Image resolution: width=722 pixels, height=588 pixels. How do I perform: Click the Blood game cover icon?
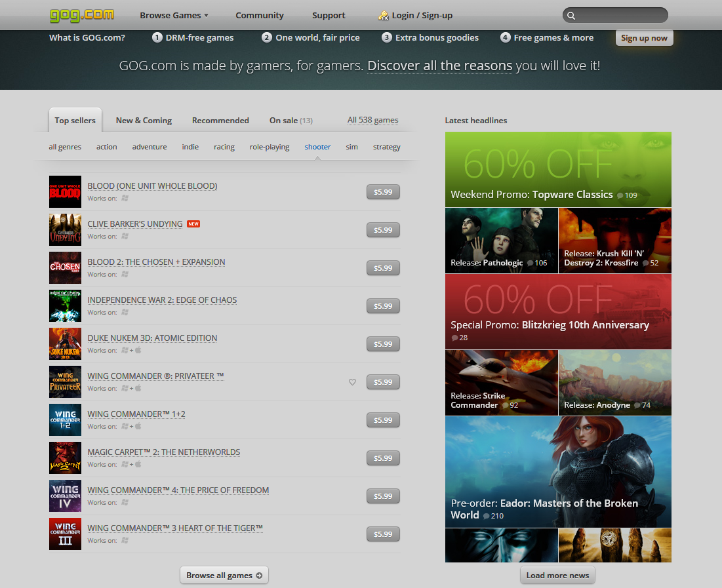65,191
